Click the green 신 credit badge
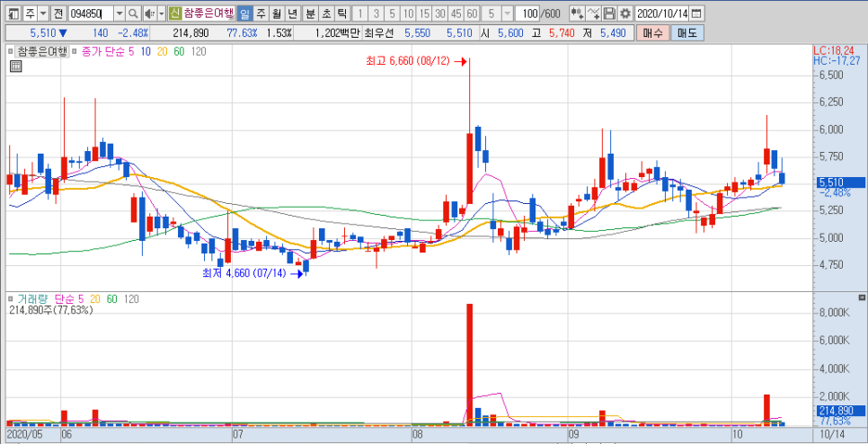868x444 pixels. click(175, 13)
